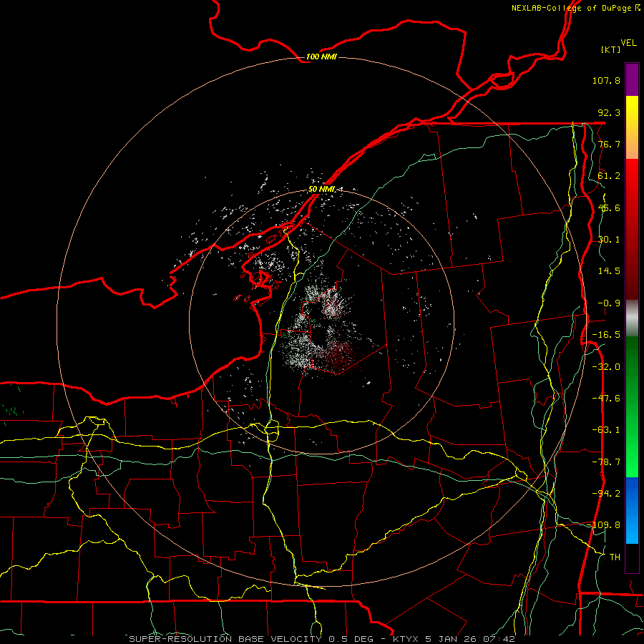Click the yellow-orange segment of color bar
This screenshot has width=644, height=644.
(x=632, y=127)
